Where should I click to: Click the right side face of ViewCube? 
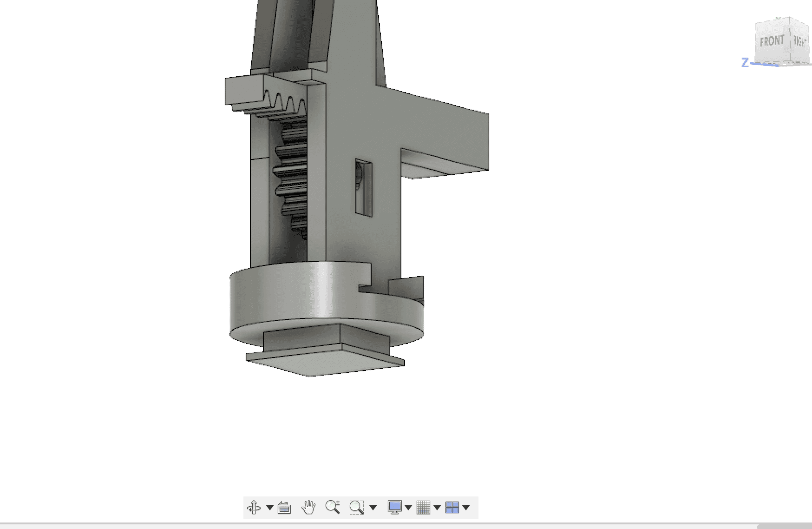pyautogui.click(x=800, y=41)
